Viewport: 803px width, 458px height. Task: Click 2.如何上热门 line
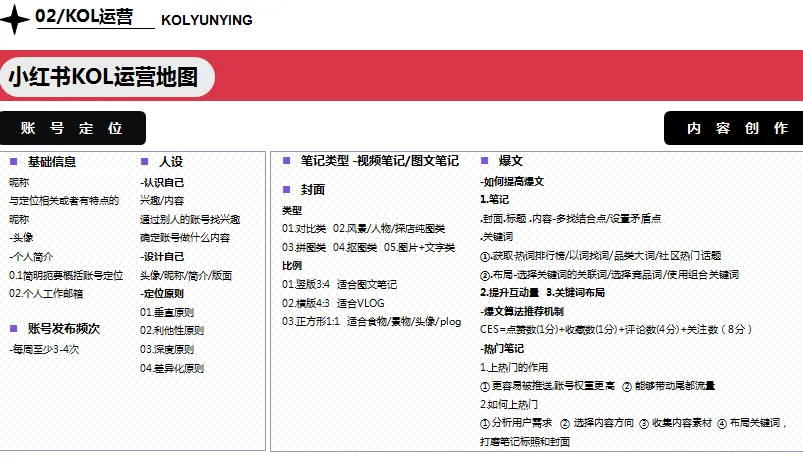click(509, 404)
